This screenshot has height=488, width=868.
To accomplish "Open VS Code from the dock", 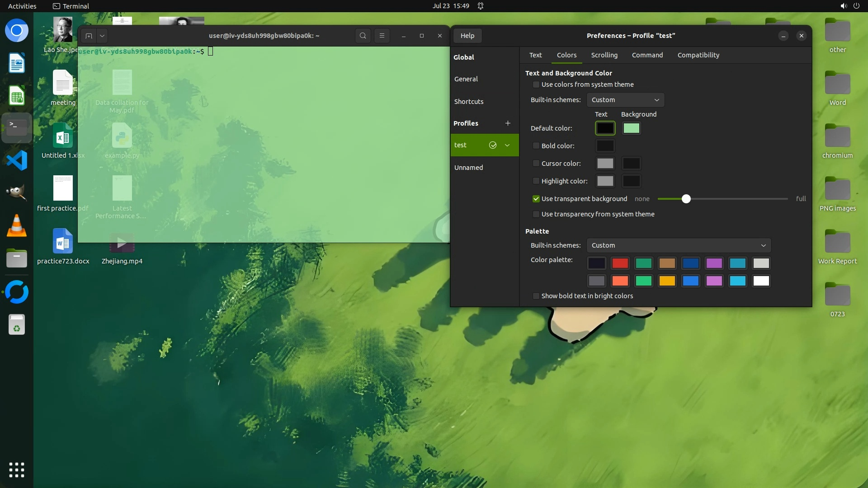I will [17, 161].
